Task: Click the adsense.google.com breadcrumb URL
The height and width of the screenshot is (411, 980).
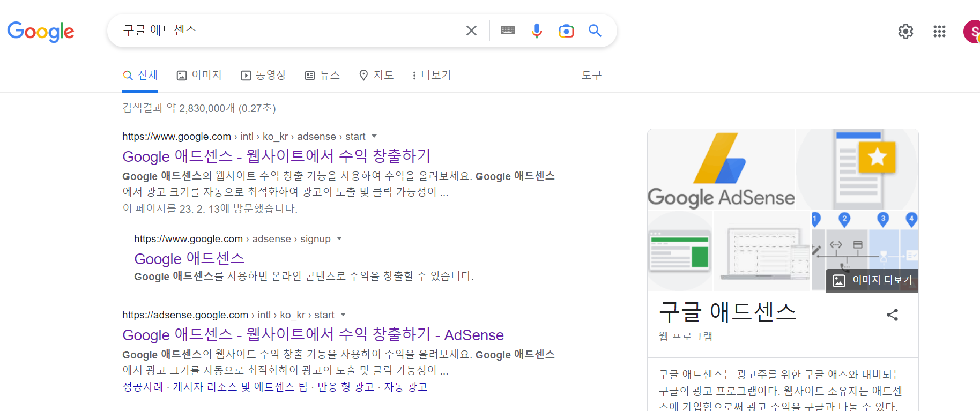Action: pos(228,315)
